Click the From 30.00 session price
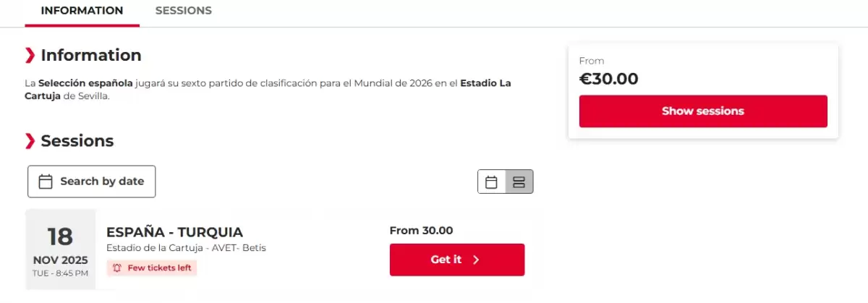The width and height of the screenshot is (868, 303). click(421, 231)
